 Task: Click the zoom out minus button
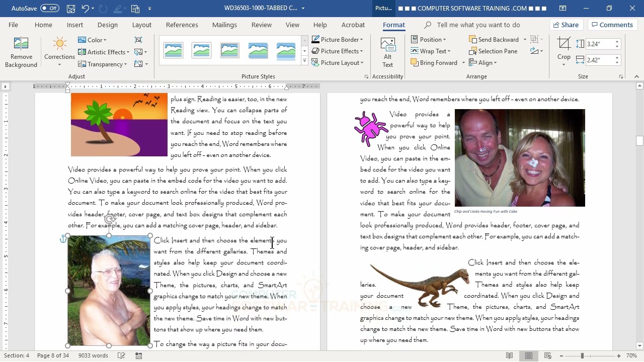point(561,355)
